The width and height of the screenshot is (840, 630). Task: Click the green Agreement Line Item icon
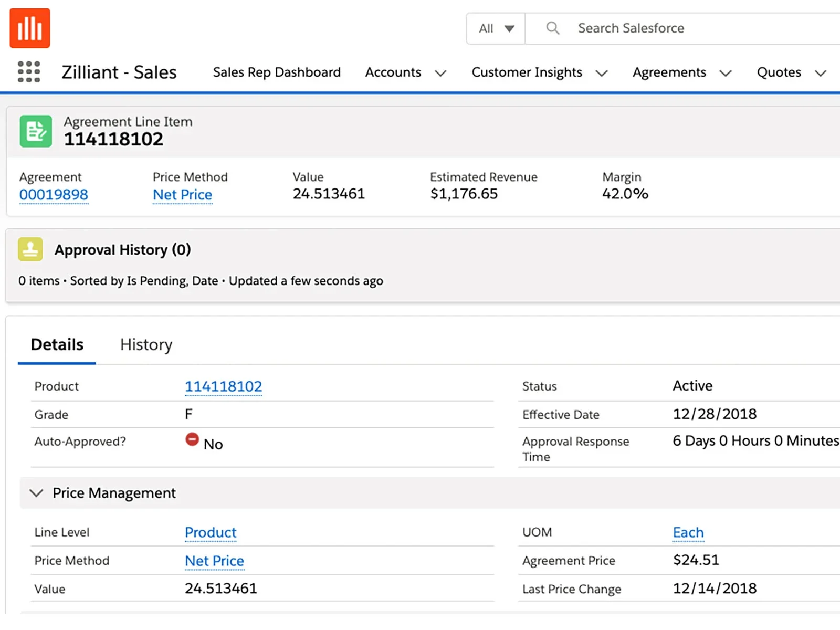[x=36, y=131]
